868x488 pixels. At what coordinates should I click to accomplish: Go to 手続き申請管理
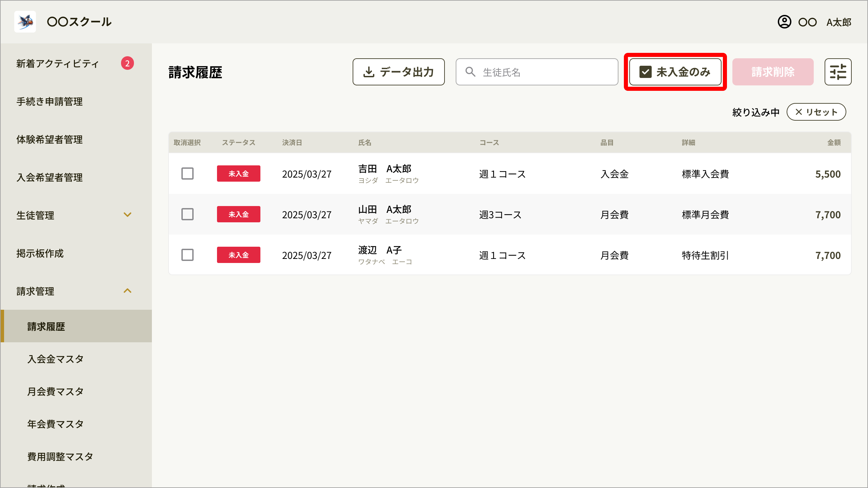[50, 102]
